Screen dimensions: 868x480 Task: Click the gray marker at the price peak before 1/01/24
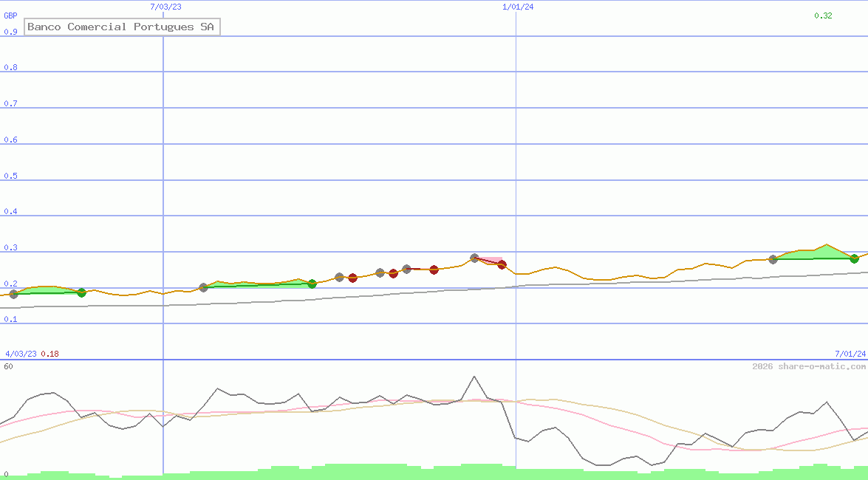[x=474, y=258]
